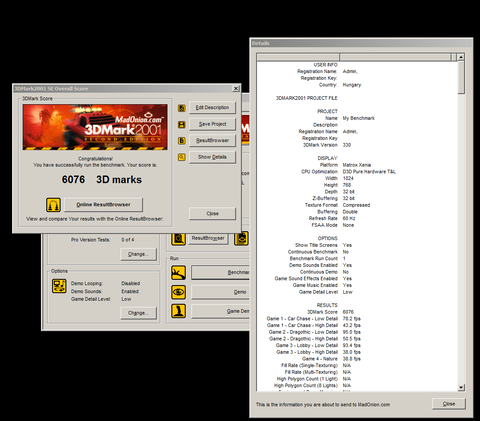The width and height of the screenshot is (480, 421).
Task: Select the 'My Benchmark' project name
Action: coord(359,118)
